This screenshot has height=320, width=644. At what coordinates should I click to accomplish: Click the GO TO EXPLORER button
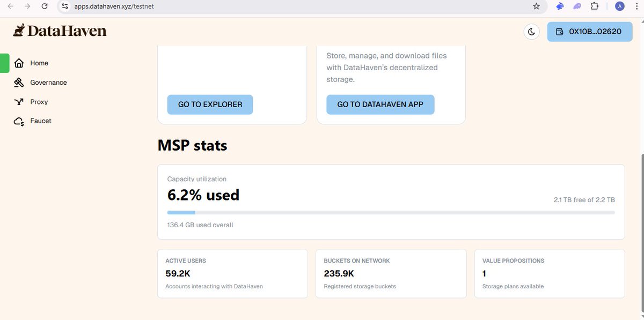click(210, 105)
